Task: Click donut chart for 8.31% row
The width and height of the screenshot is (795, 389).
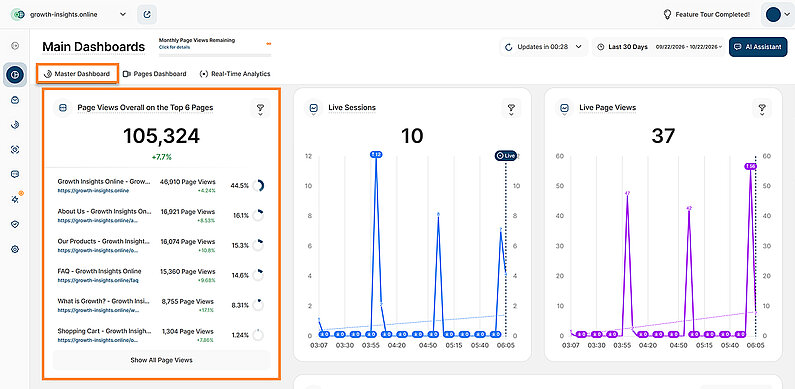Action: 259,305
